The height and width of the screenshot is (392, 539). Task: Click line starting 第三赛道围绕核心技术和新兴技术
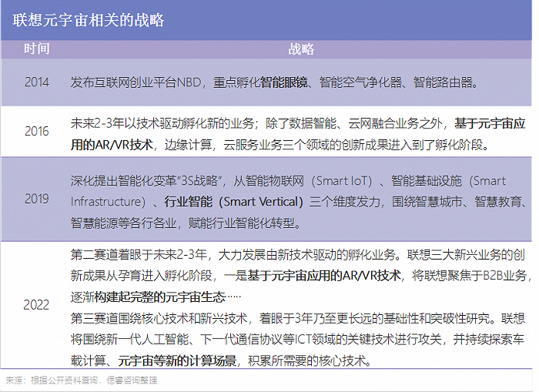pyautogui.click(x=298, y=318)
